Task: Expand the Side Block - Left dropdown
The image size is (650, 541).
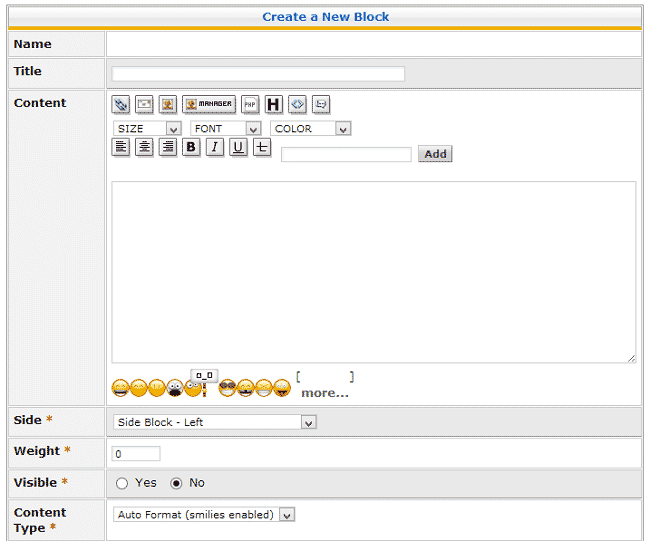Action: pos(216,422)
